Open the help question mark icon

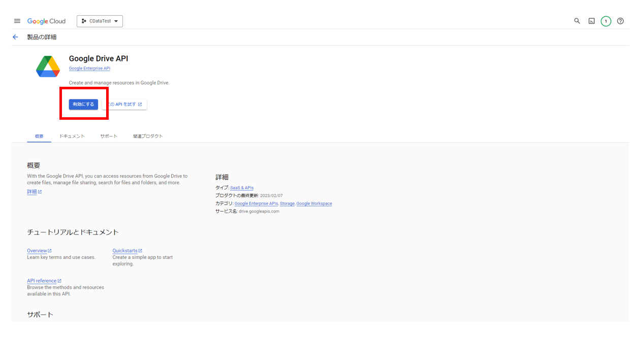620,21
